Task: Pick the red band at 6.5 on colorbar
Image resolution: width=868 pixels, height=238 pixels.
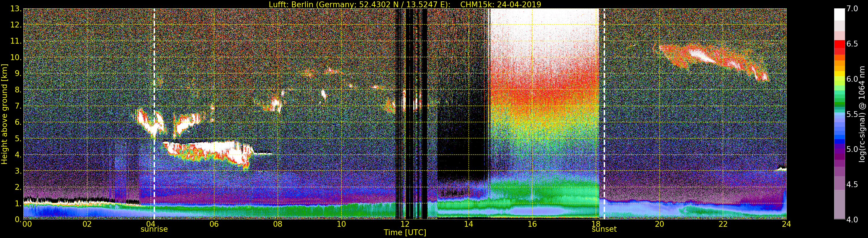Action: pyautogui.click(x=839, y=44)
